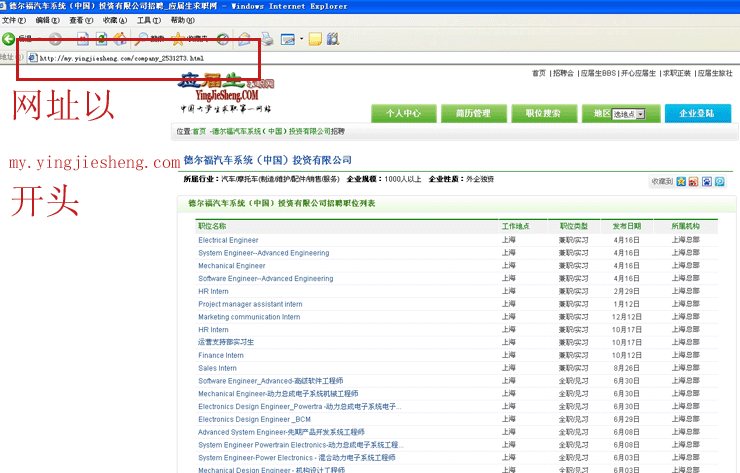
Task: Open Back button history dropdown arrow
Action: click(40, 39)
